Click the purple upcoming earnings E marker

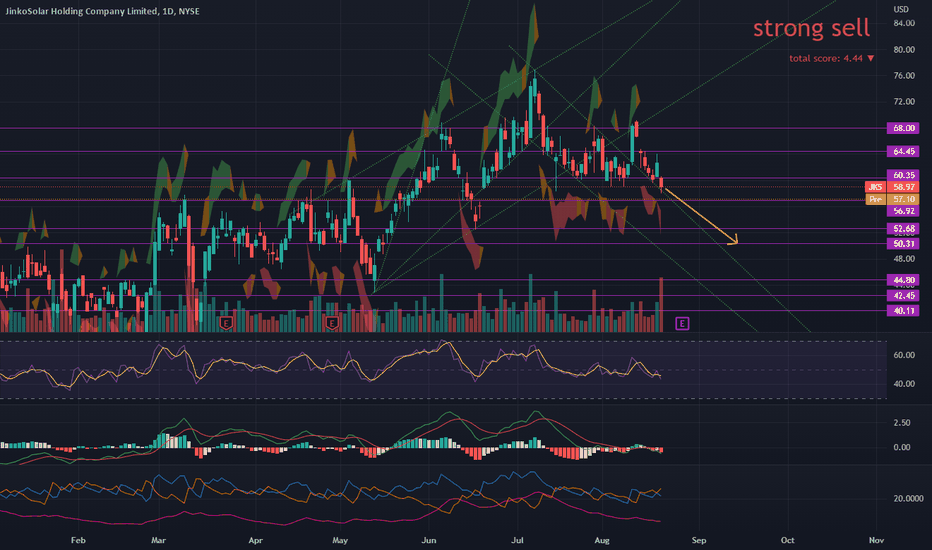point(682,323)
